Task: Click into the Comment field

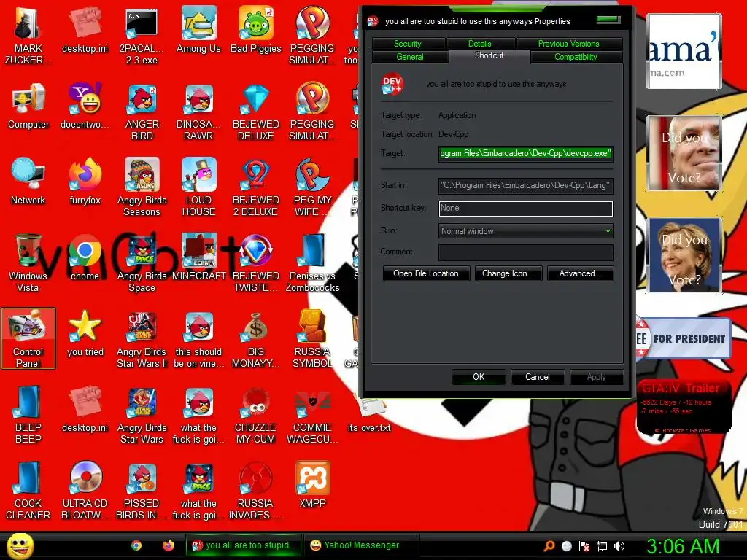Action: pyautogui.click(x=525, y=252)
